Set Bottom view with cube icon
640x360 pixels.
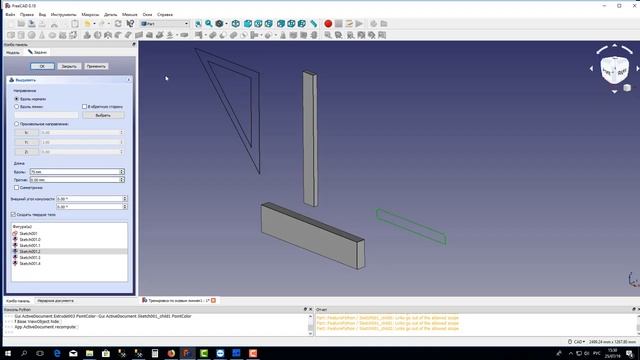click(x=291, y=24)
